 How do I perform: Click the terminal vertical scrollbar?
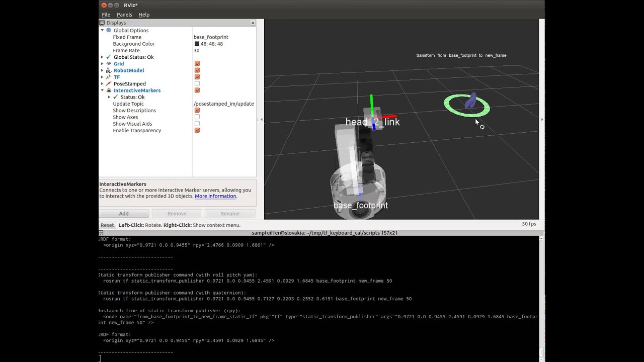542,298
